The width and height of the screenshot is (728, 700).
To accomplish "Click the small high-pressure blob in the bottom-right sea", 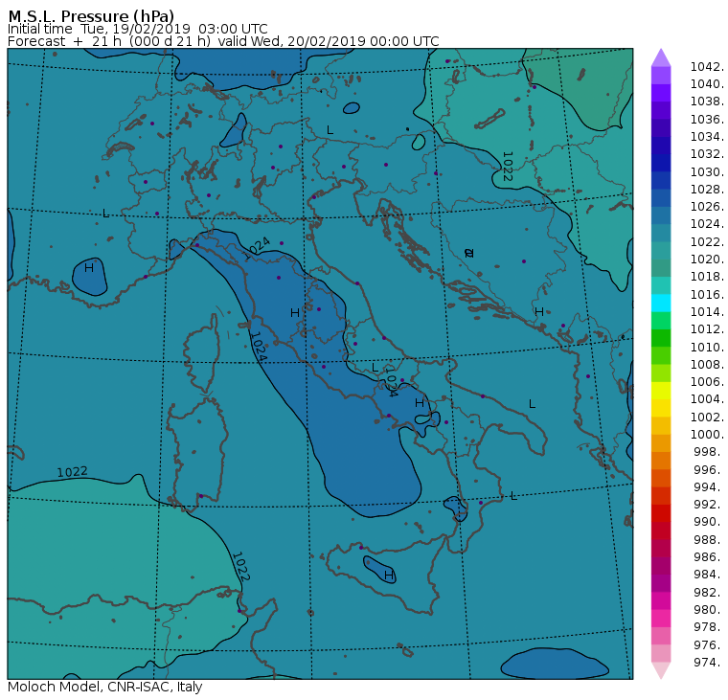I will [555, 665].
